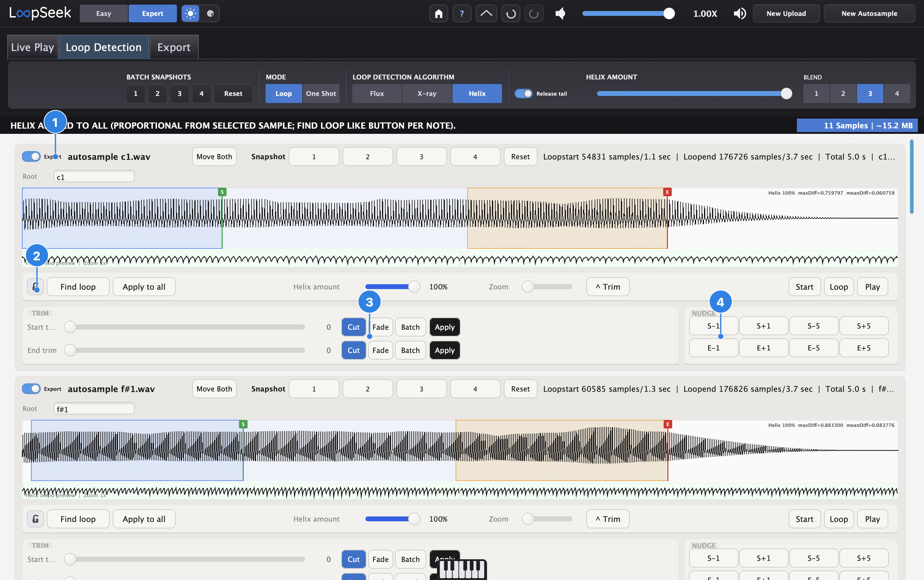Click Play button for c1.wav

pos(872,287)
